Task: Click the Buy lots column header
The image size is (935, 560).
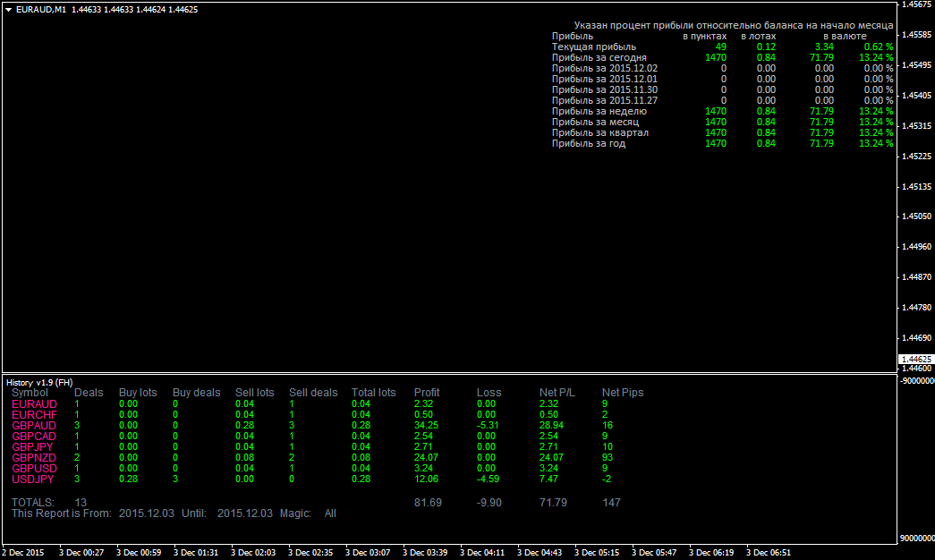Action: [x=138, y=393]
